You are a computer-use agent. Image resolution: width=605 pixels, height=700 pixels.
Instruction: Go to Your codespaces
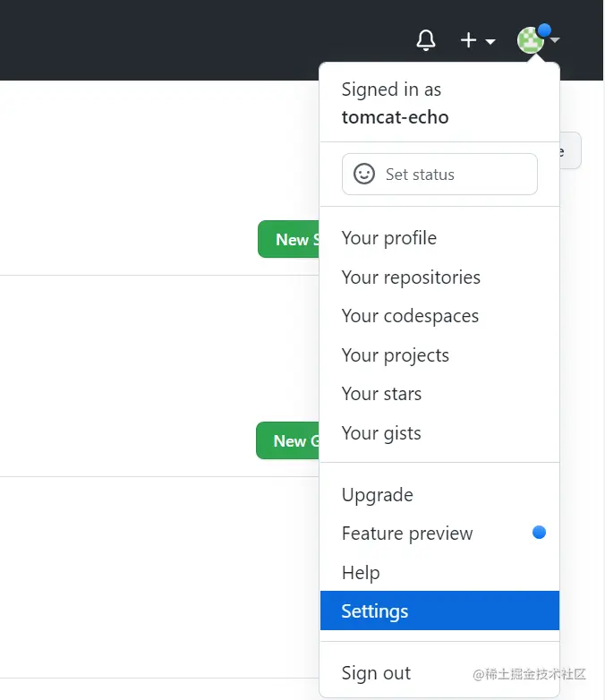[410, 316]
